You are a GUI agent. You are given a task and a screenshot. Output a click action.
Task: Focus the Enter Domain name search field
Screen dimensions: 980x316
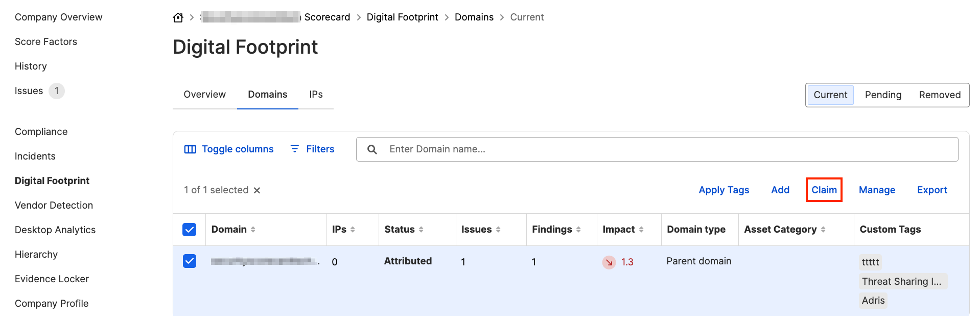point(657,149)
